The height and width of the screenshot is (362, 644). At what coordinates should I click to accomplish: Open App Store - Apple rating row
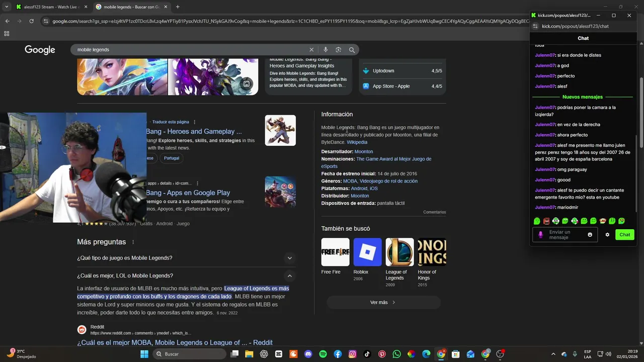coord(403,86)
